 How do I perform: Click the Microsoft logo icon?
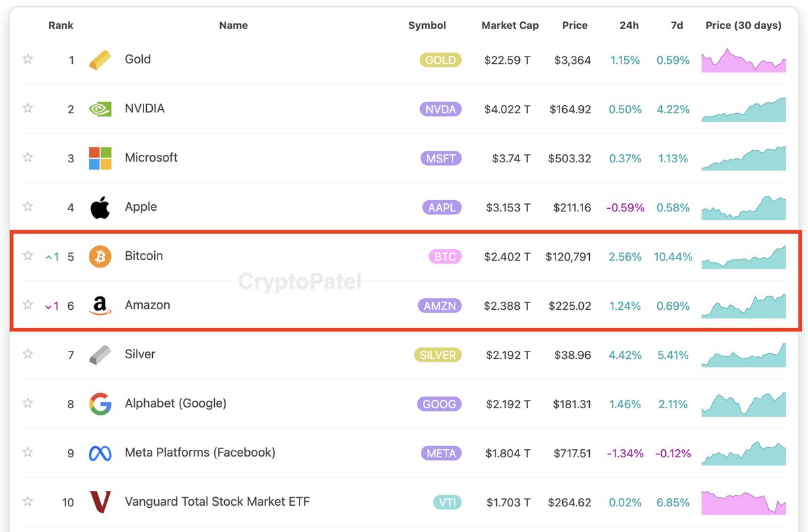100,158
